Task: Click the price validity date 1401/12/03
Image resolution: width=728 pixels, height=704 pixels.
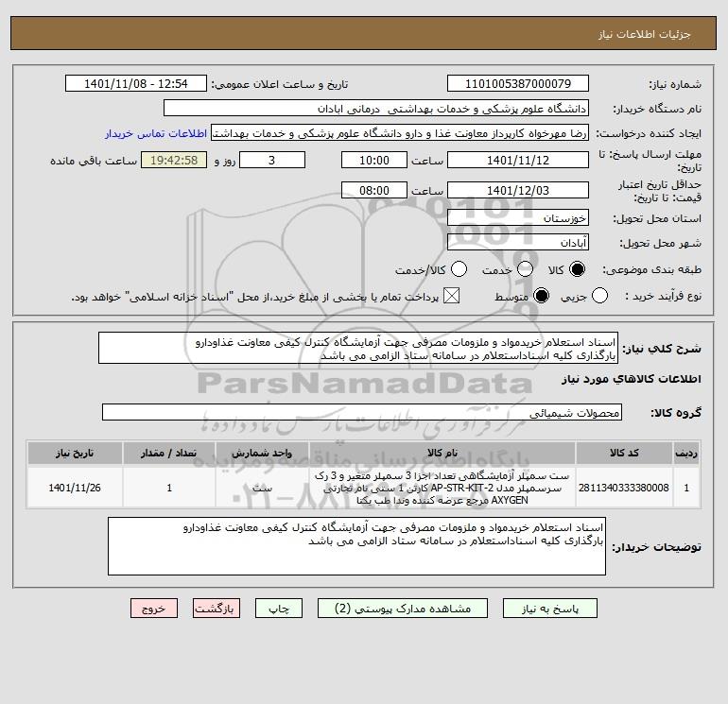Action: click(518, 191)
